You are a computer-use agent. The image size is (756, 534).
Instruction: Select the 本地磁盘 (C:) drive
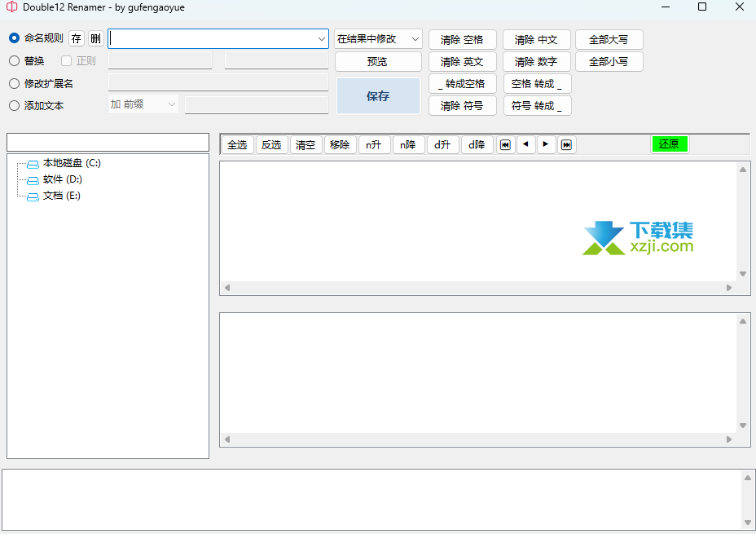tap(72, 164)
